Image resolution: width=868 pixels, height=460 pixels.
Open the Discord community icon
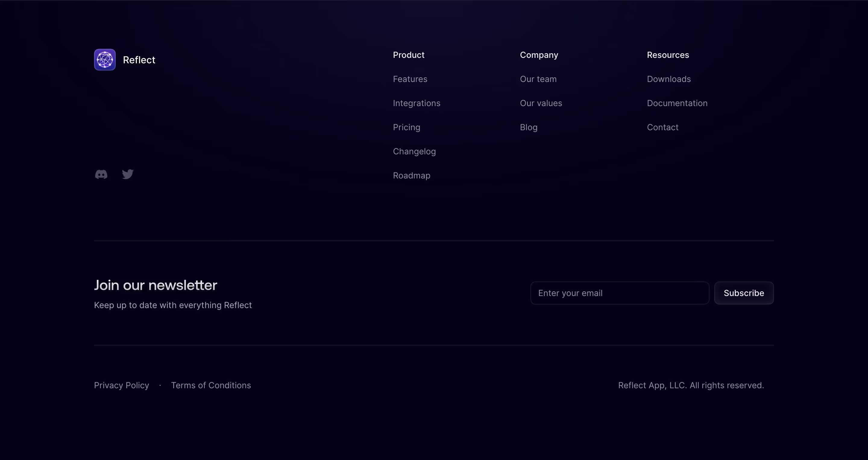[101, 174]
